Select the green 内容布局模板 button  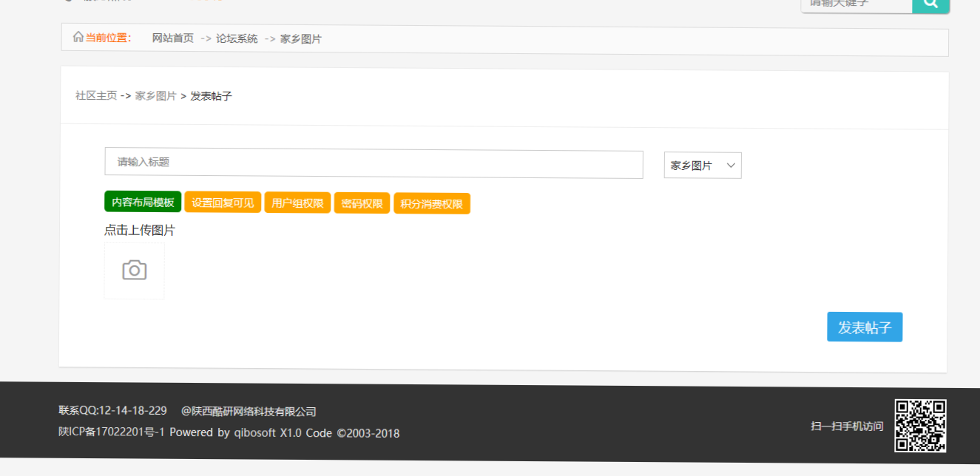pyautogui.click(x=143, y=203)
